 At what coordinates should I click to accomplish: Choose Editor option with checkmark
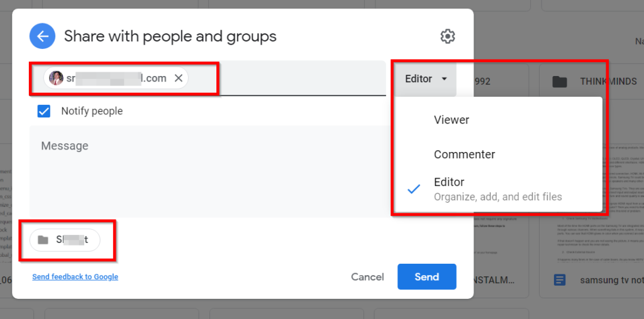[x=498, y=188]
